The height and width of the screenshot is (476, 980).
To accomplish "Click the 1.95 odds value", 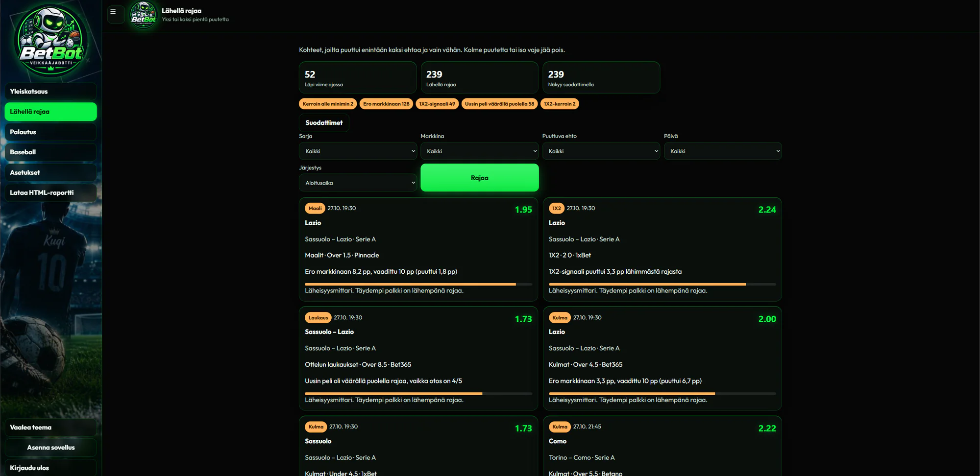I will pos(523,210).
